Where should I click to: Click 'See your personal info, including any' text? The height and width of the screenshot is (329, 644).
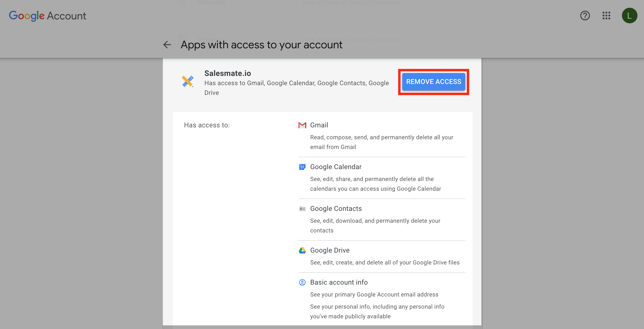(377, 312)
